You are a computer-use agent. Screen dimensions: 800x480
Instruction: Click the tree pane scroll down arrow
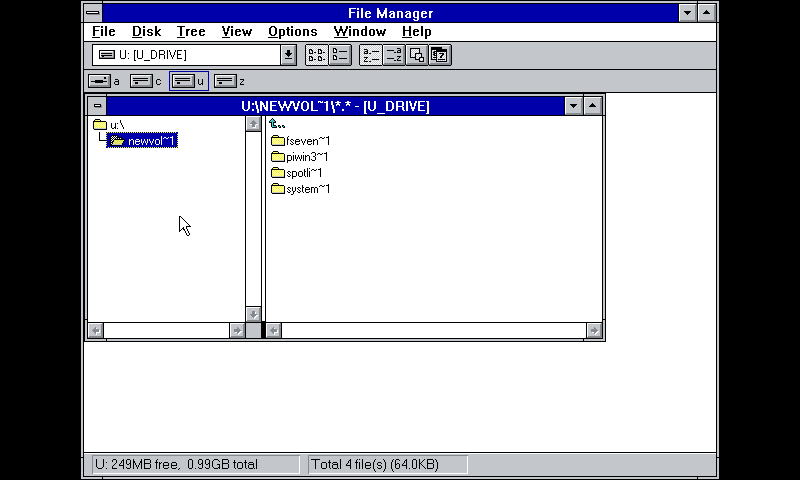253,314
